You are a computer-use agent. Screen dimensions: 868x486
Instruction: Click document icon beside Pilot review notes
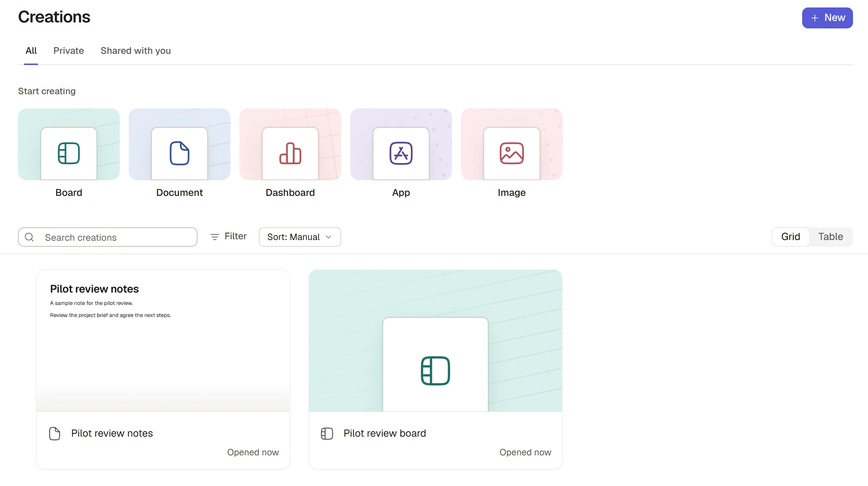(55, 434)
